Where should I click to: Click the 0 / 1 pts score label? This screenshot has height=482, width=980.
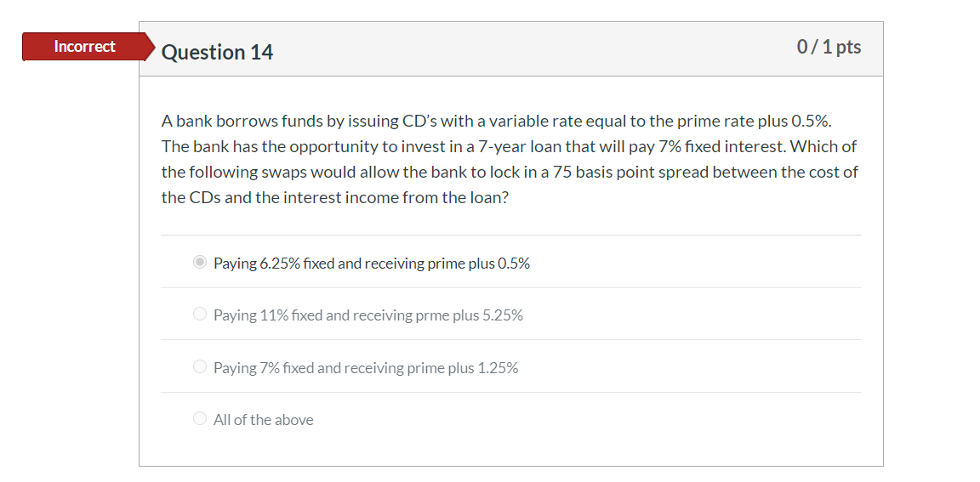(829, 47)
